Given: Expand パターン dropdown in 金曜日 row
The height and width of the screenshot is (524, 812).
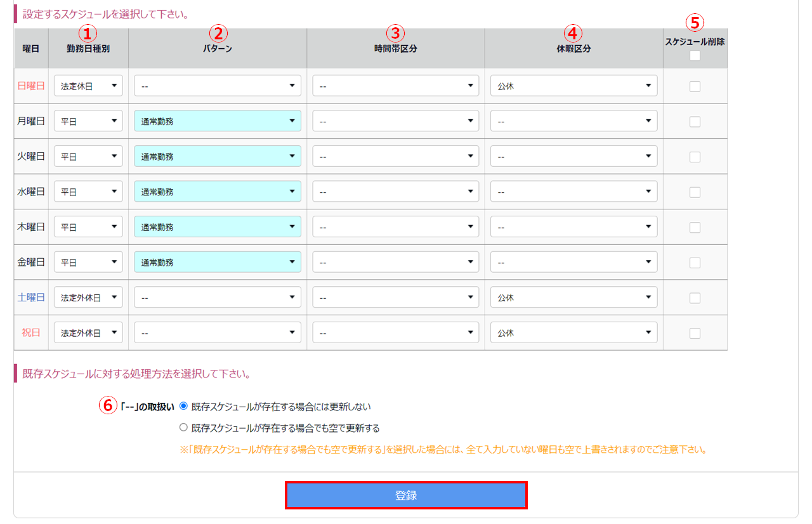Looking at the screenshot, I should point(218,262).
